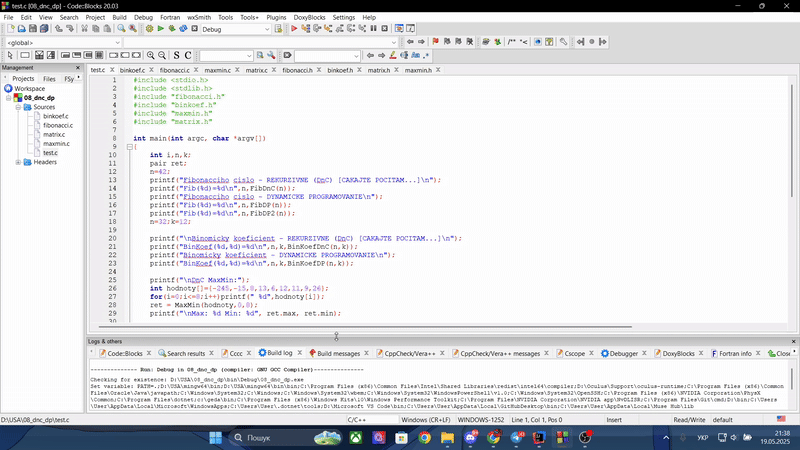The image size is (800, 450).
Task: Create a new file with toolbar icon
Action: click(10, 29)
